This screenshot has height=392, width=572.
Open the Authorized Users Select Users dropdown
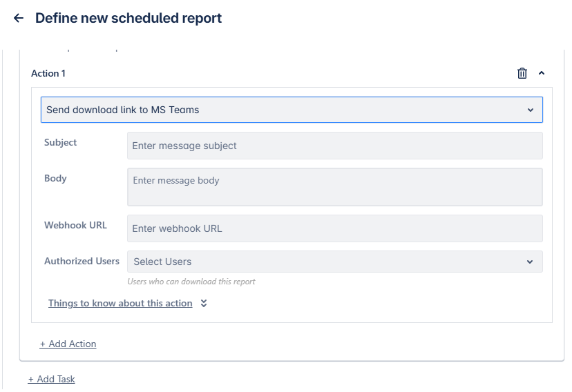325,262
